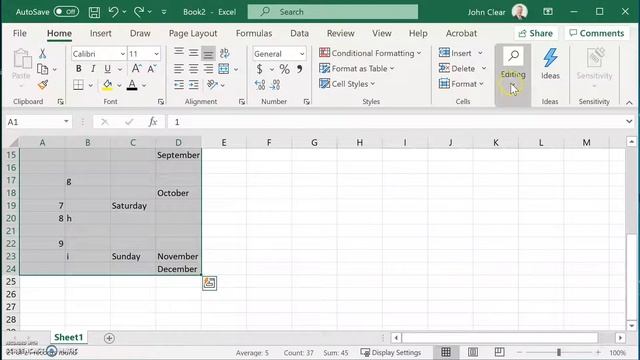
Task: Cut selection with scissors icon
Action: [x=42, y=53]
